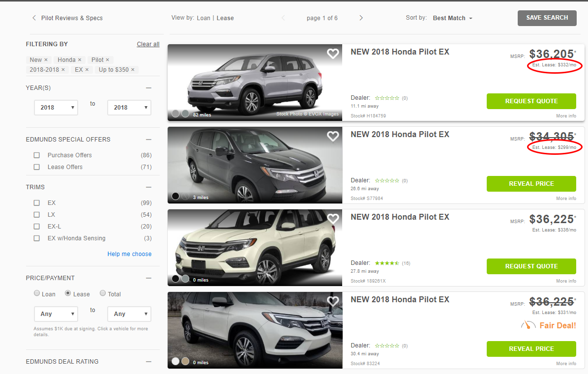Collapse the Edmunds Deal Rating section
Image resolution: width=588 pixels, height=374 pixels.
pyautogui.click(x=148, y=362)
